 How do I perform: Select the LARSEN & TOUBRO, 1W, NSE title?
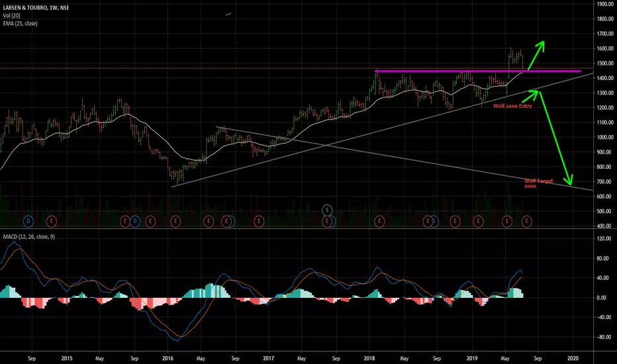pyautogui.click(x=36, y=7)
